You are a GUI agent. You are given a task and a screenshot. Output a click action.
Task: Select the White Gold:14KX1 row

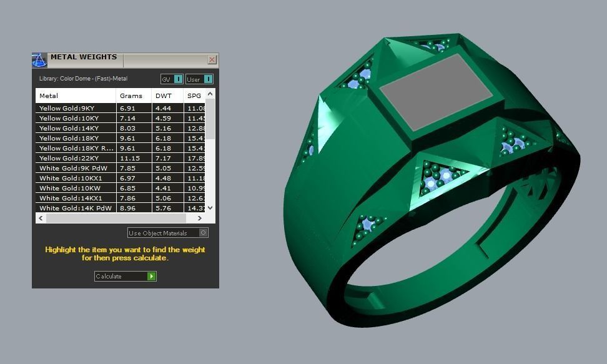point(121,199)
